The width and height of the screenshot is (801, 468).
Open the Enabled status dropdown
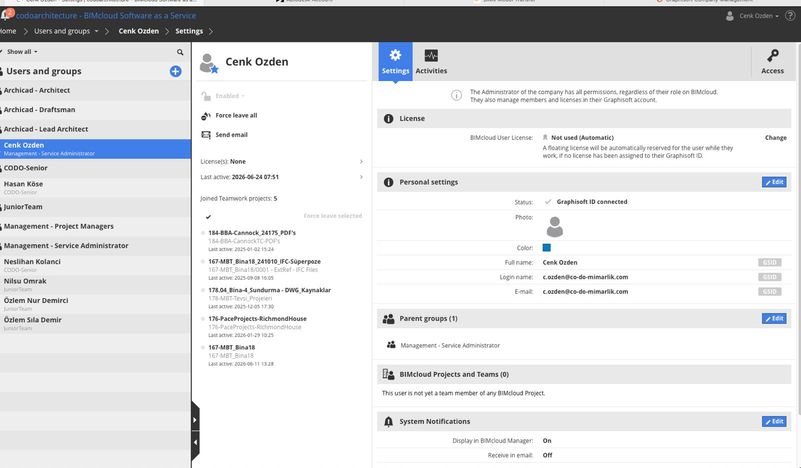[x=230, y=96]
